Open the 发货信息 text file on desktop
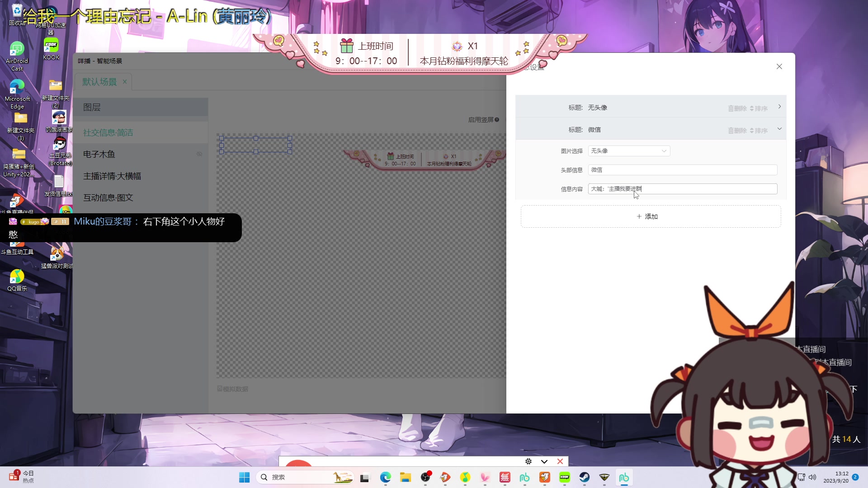 pos(59,186)
